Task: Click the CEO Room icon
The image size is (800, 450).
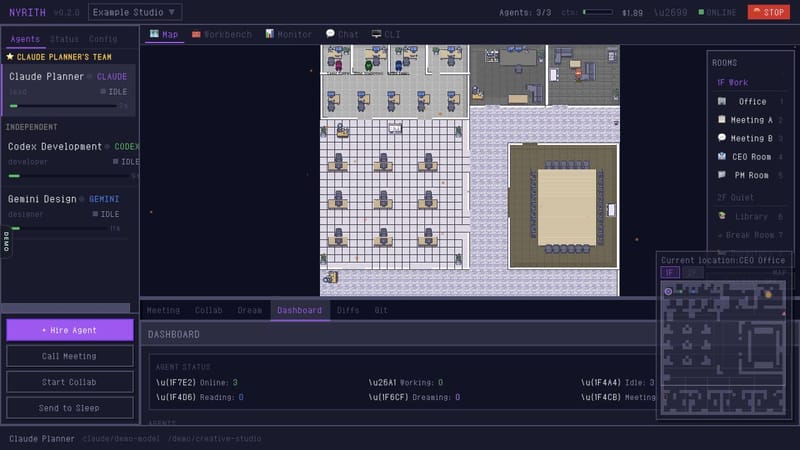Action: point(721,156)
